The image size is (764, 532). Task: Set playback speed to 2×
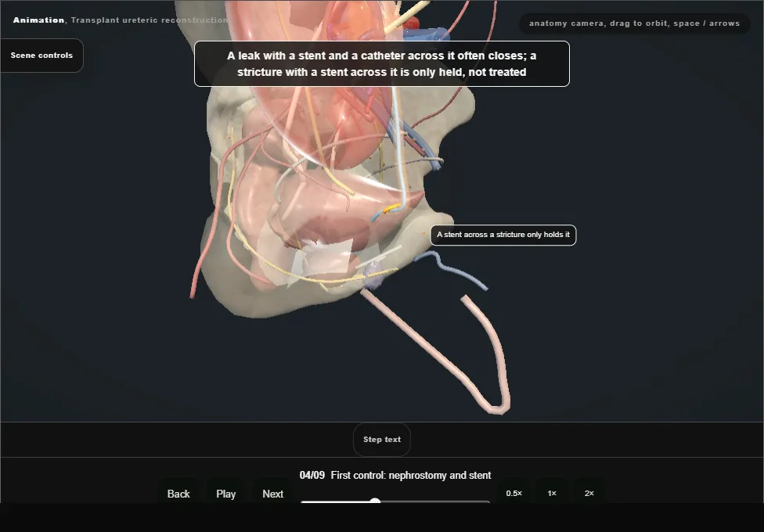pyautogui.click(x=589, y=493)
